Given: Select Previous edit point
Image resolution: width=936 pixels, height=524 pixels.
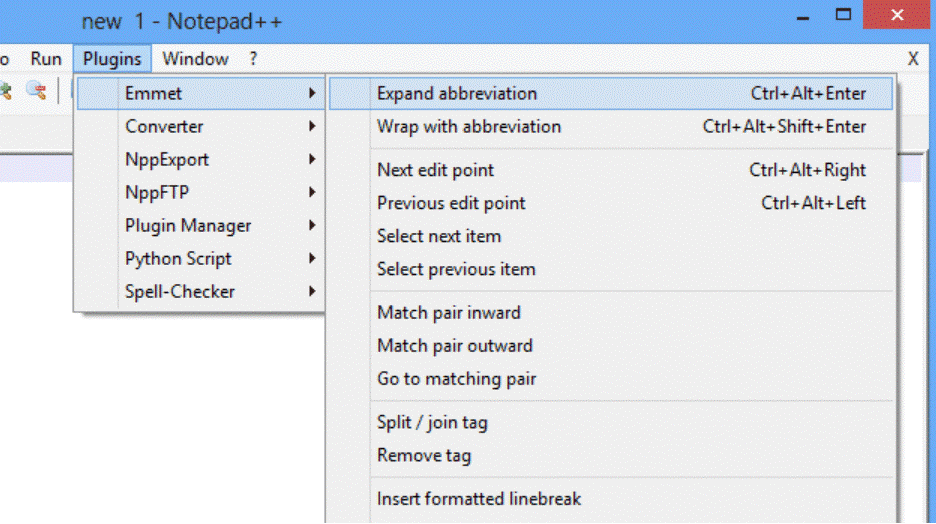Looking at the screenshot, I should (x=611, y=203).
